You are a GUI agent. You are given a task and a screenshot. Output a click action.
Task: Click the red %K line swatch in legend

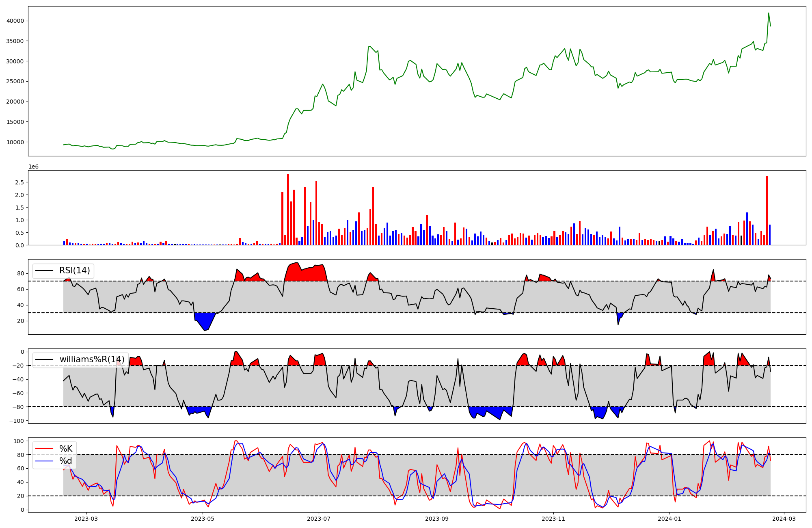[44, 449]
